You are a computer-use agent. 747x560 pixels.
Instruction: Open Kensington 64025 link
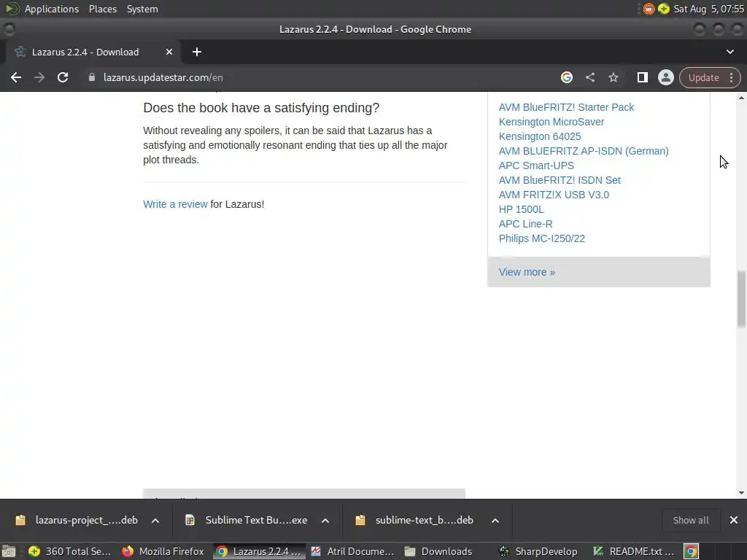tap(540, 136)
